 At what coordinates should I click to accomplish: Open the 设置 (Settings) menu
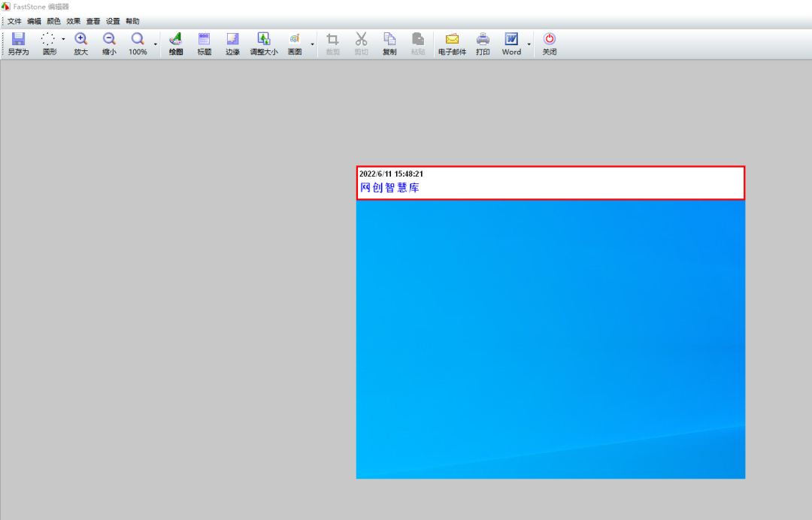click(113, 21)
